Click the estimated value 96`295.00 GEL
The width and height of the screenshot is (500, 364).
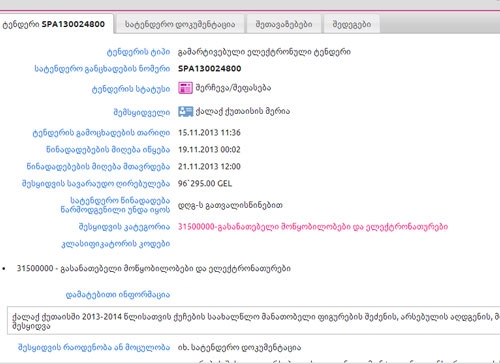click(205, 184)
